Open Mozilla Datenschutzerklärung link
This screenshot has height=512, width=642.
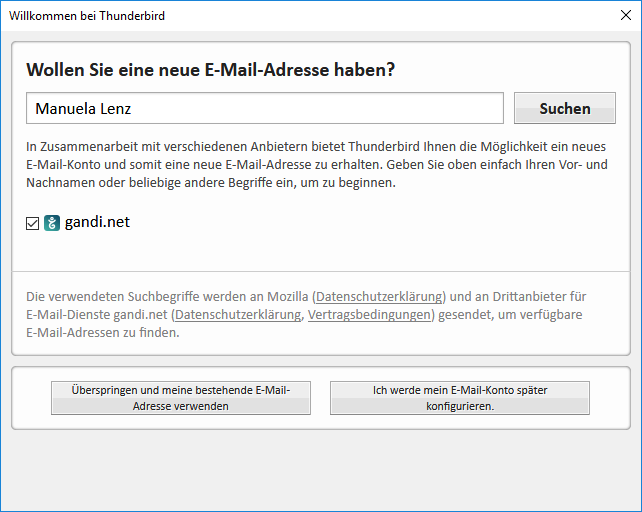(379, 297)
